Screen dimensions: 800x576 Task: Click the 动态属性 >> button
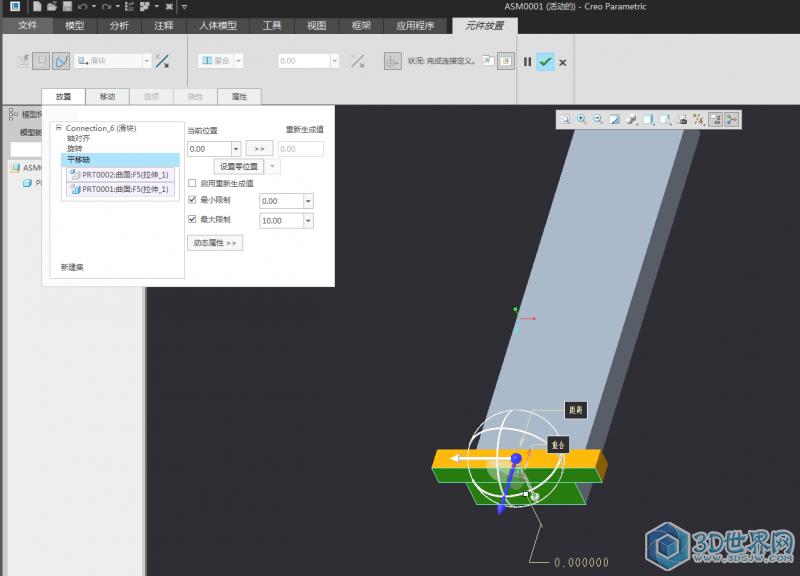pos(215,243)
